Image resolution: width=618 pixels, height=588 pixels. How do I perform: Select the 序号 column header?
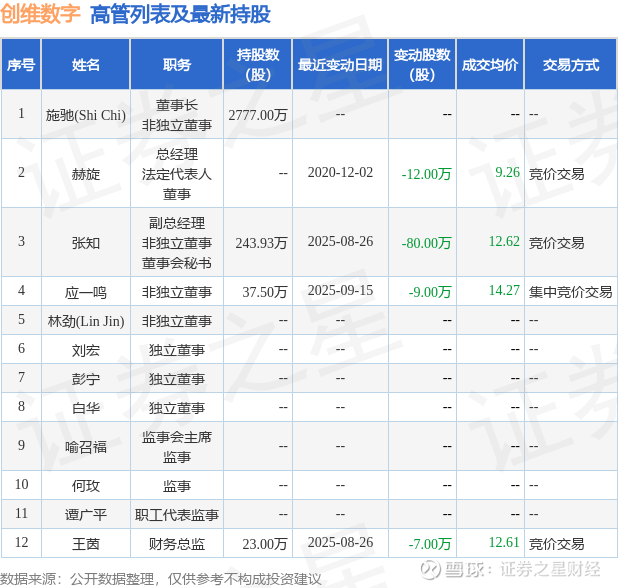[x=21, y=65]
